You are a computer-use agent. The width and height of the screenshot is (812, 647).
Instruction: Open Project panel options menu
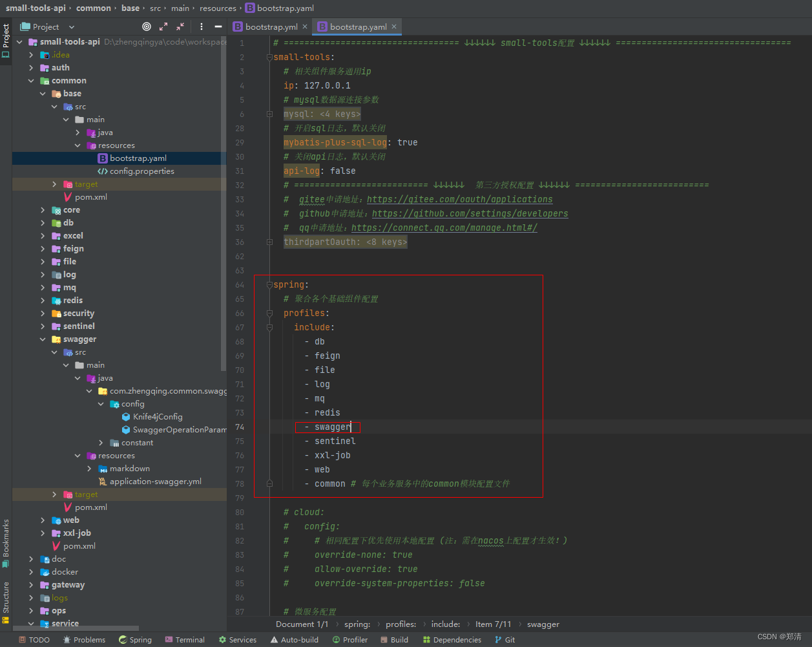[x=202, y=27]
